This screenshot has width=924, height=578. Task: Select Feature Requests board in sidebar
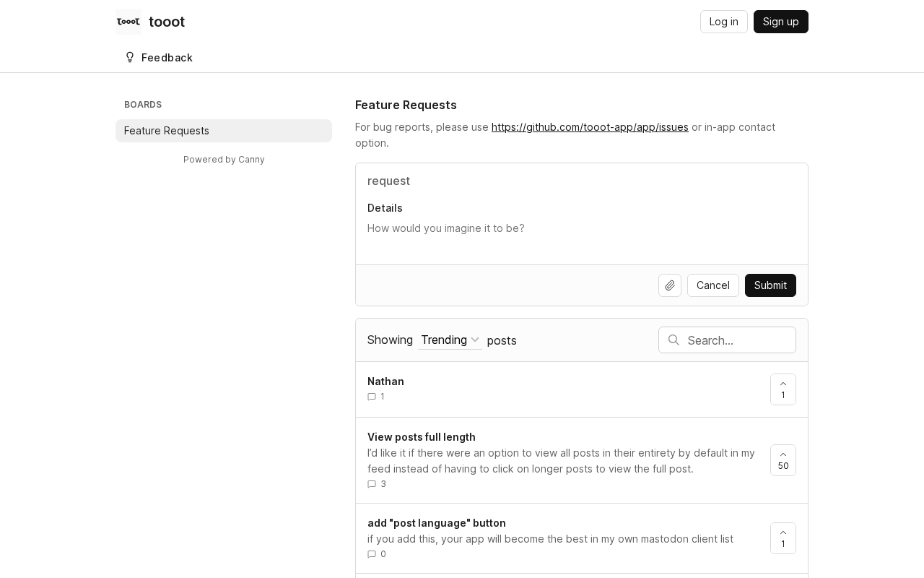224,131
